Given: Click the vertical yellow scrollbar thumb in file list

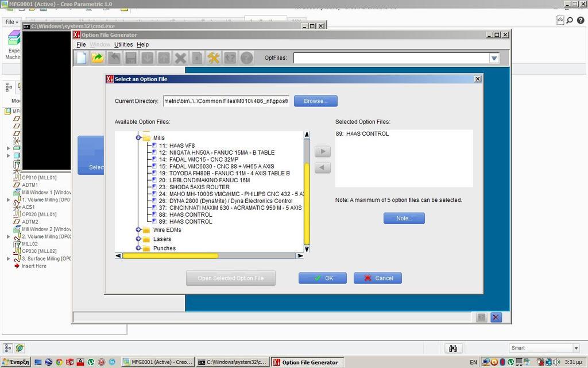Looking at the screenshot, I should click(307, 204).
